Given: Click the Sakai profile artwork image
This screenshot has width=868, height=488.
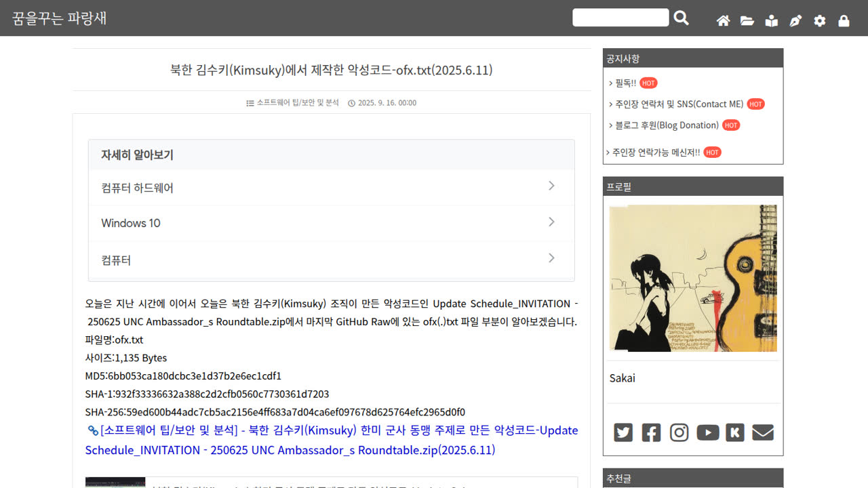Looking at the screenshot, I should tap(693, 278).
